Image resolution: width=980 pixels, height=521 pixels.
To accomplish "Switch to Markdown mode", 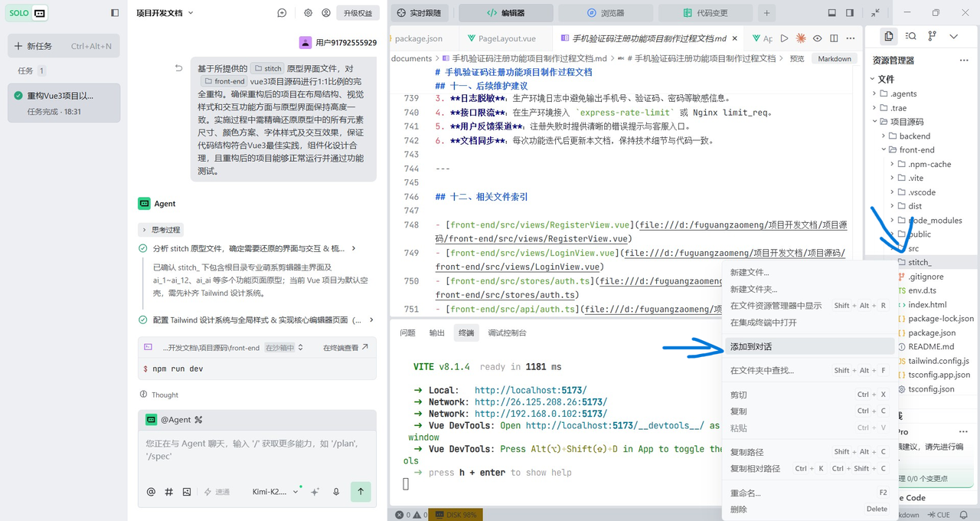I will click(x=835, y=59).
